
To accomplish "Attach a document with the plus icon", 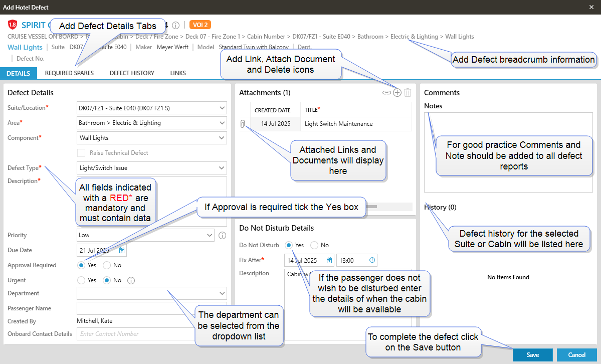I will point(397,93).
